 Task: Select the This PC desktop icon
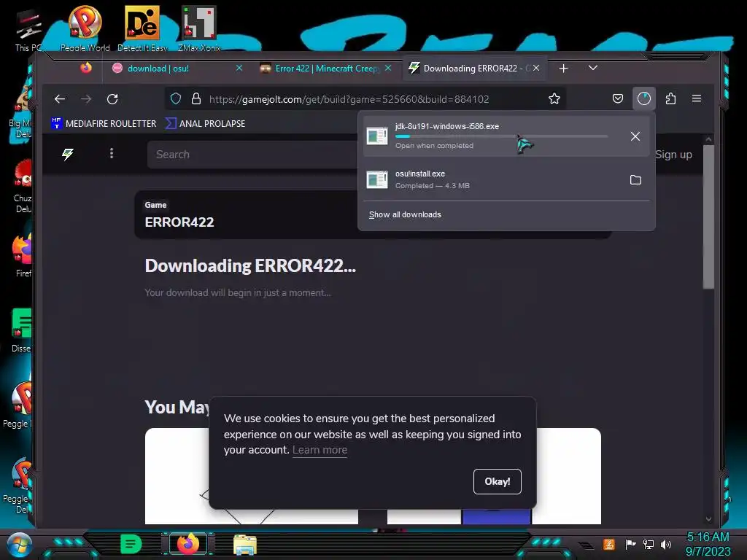tap(28, 31)
